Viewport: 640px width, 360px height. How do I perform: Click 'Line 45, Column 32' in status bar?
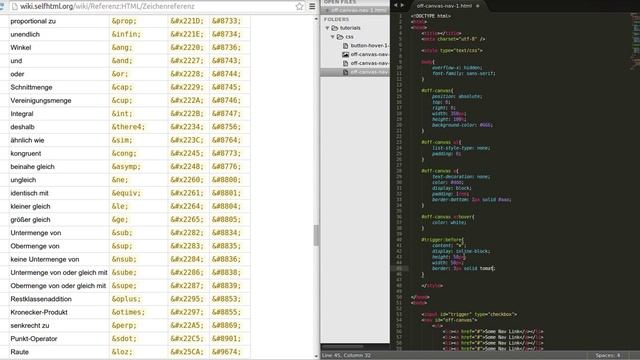click(x=346, y=356)
